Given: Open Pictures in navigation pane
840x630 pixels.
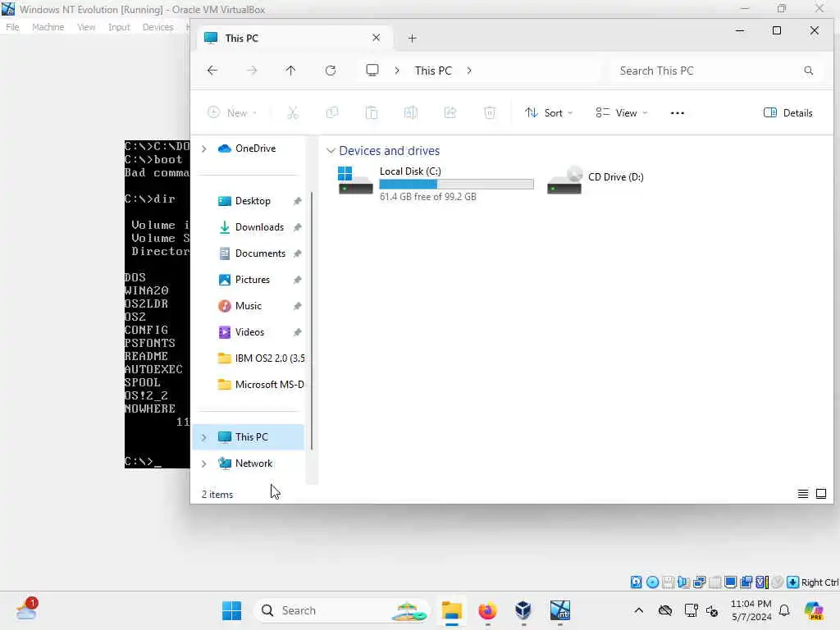Looking at the screenshot, I should tap(253, 280).
